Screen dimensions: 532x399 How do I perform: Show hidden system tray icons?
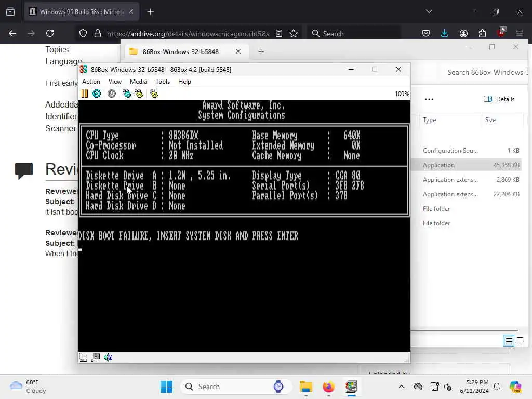point(402,387)
